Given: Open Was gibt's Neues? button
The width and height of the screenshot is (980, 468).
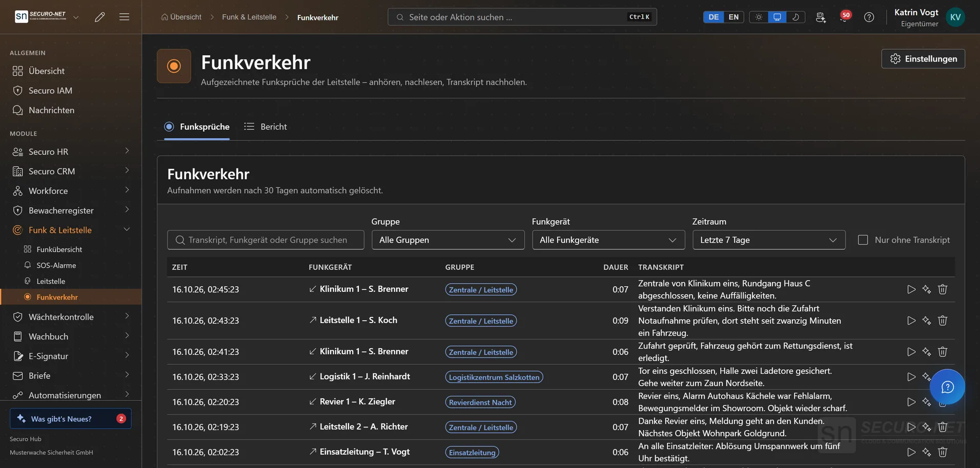Looking at the screenshot, I should click(71, 418).
